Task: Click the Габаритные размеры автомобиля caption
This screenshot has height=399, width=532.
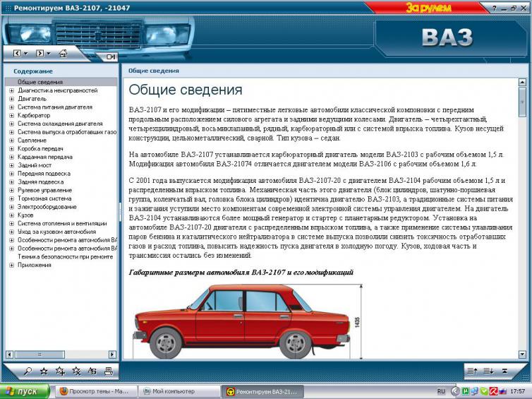Action: [241, 273]
